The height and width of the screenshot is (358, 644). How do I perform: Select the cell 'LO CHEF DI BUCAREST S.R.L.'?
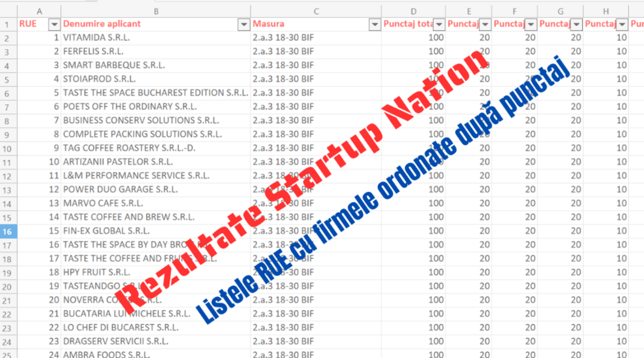pyautogui.click(x=156, y=327)
